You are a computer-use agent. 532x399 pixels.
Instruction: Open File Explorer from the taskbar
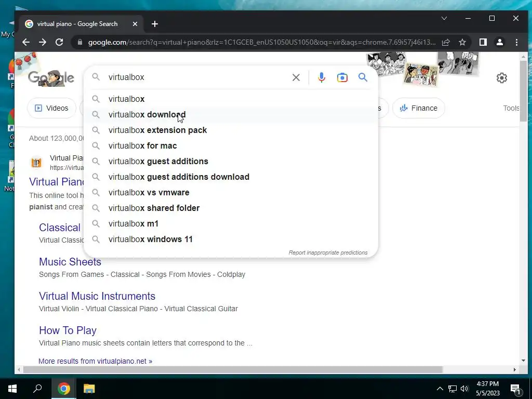point(89,389)
